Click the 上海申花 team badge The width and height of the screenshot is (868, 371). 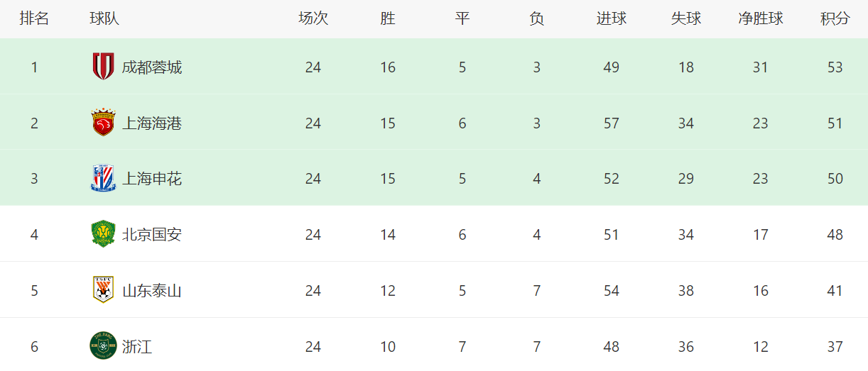coord(103,178)
